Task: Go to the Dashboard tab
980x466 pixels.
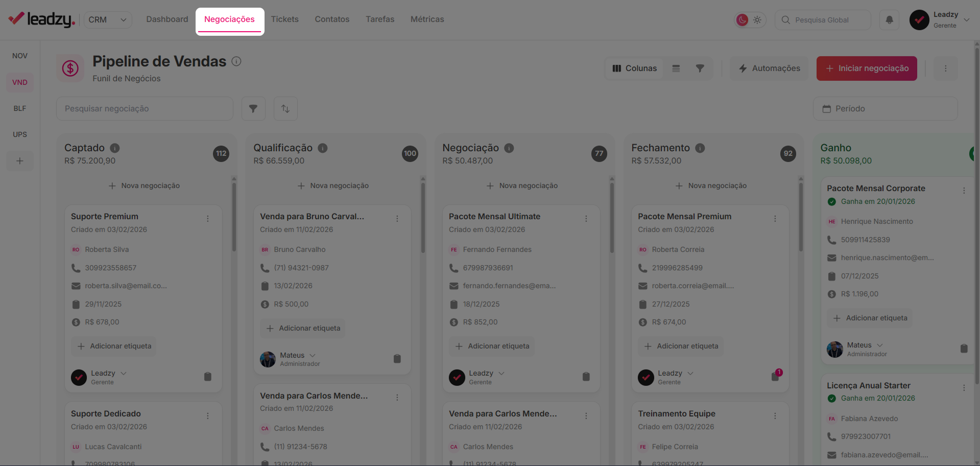Action: [167, 19]
